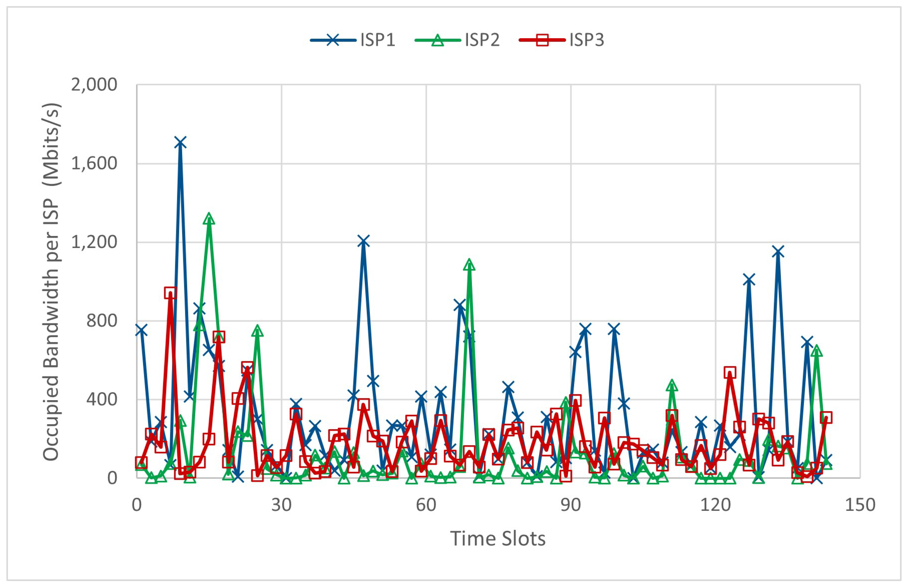Click the first ISP1 data point near 750

click(141, 331)
